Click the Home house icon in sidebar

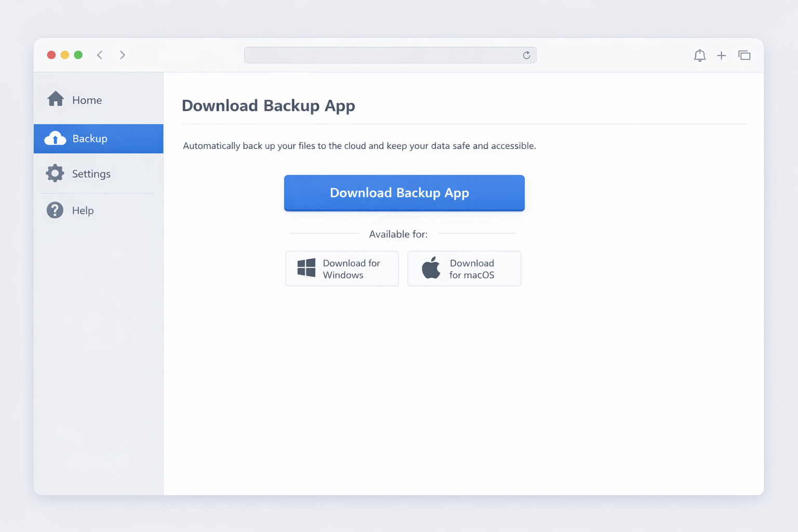click(56, 99)
